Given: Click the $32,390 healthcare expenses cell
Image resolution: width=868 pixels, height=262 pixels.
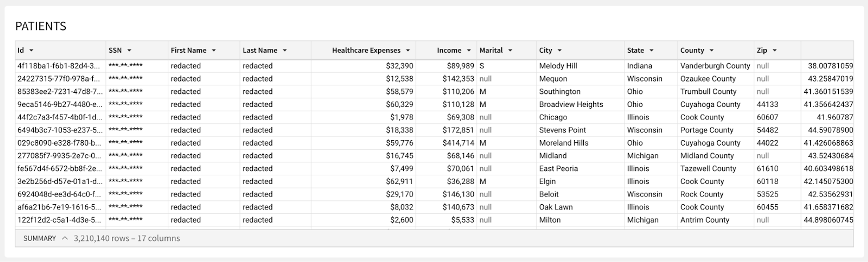Looking at the screenshot, I should pos(363,66).
